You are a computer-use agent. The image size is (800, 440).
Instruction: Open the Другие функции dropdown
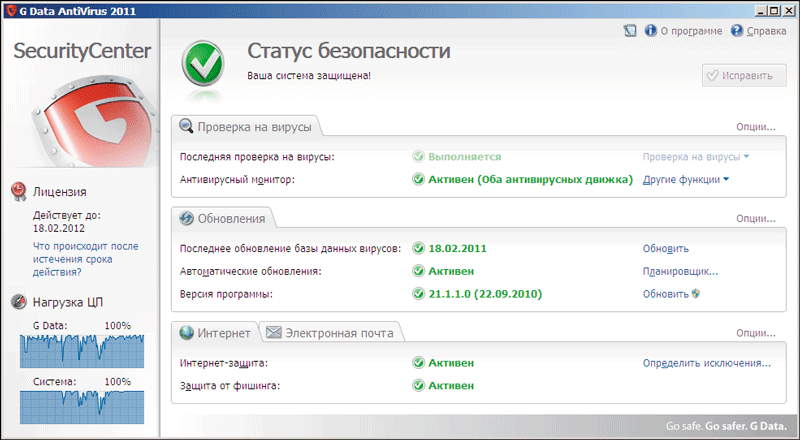(686, 180)
